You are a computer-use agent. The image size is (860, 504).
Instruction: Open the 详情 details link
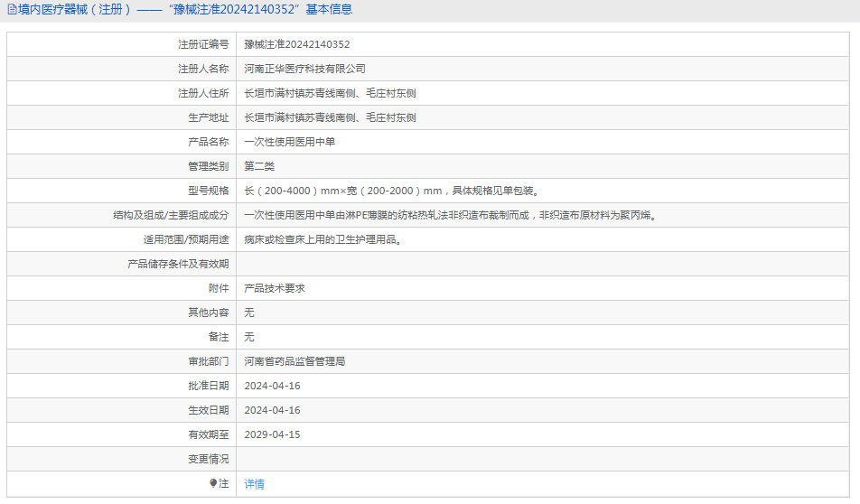(254, 484)
